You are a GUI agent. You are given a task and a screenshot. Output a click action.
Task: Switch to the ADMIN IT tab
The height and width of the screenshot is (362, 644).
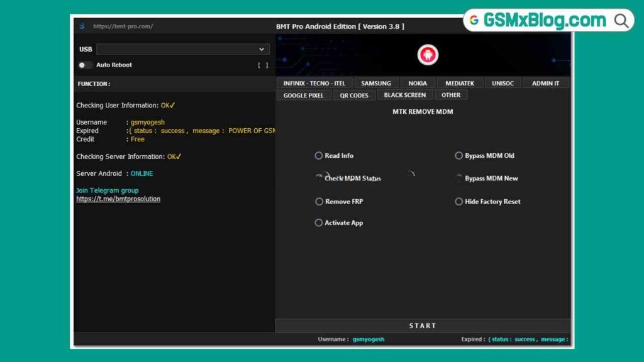click(545, 84)
